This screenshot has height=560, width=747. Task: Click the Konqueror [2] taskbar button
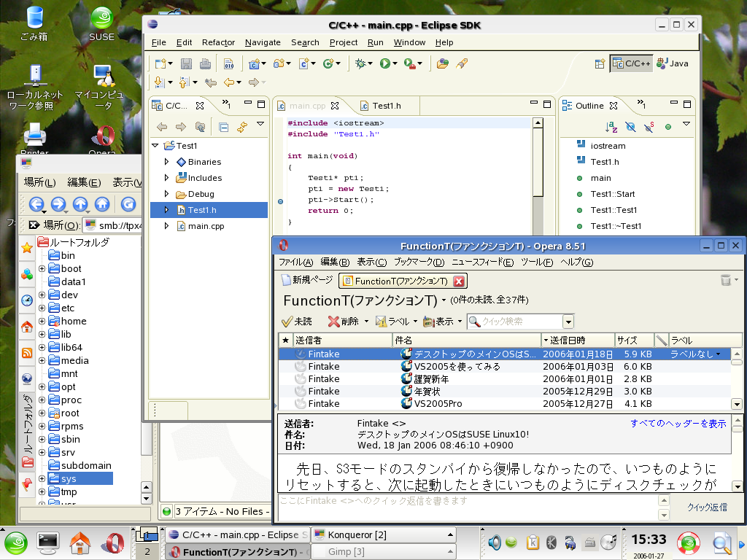[384, 534]
